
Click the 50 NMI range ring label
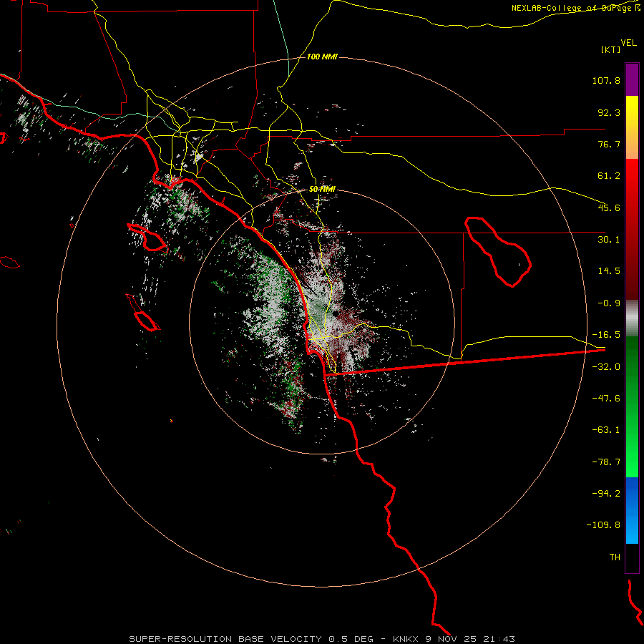click(322, 190)
